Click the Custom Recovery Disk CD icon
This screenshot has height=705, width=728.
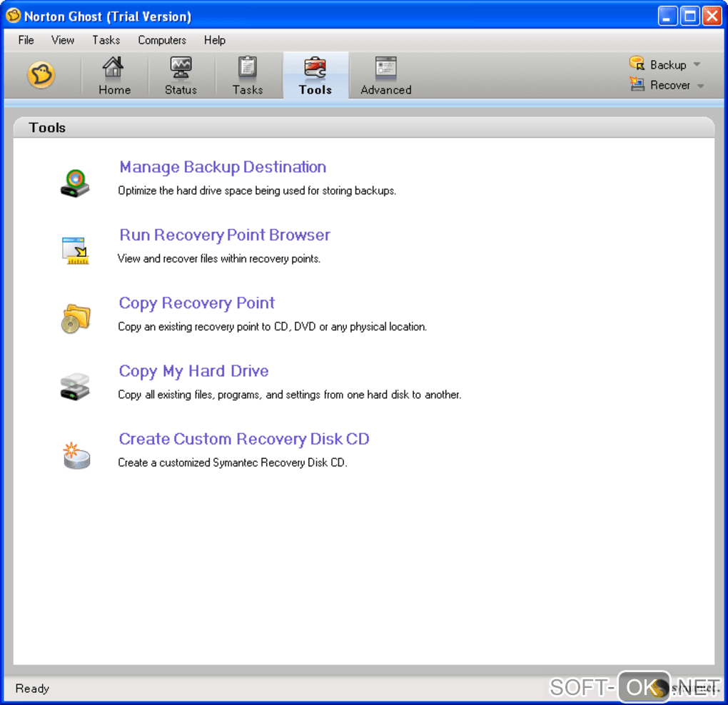pyautogui.click(x=76, y=455)
